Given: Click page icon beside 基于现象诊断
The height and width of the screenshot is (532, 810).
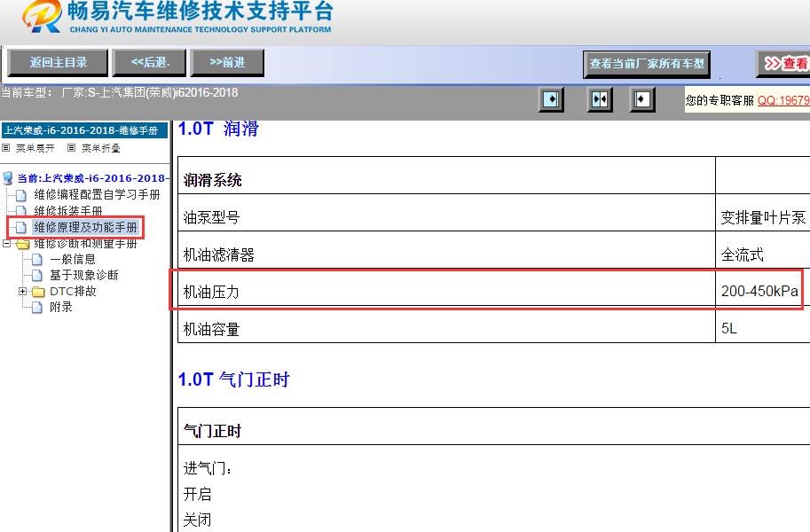Looking at the screenshot, I should click(37, 275).
